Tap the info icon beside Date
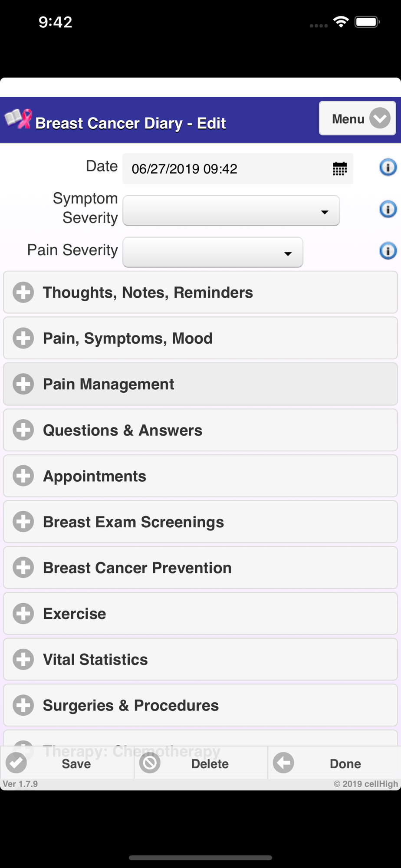 (388, 167)
